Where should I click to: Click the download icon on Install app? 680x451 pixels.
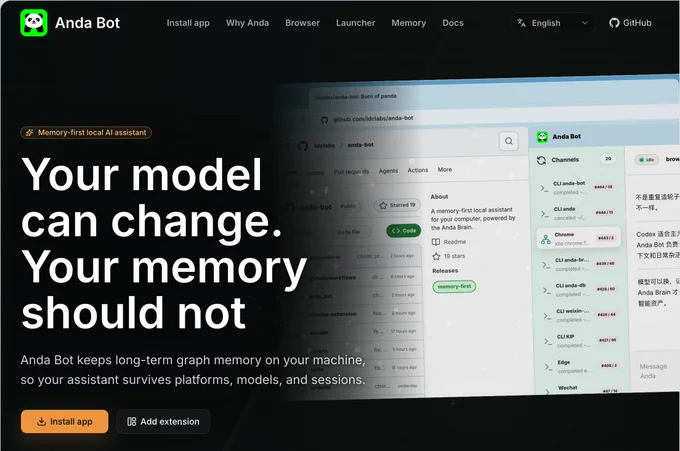41,422
